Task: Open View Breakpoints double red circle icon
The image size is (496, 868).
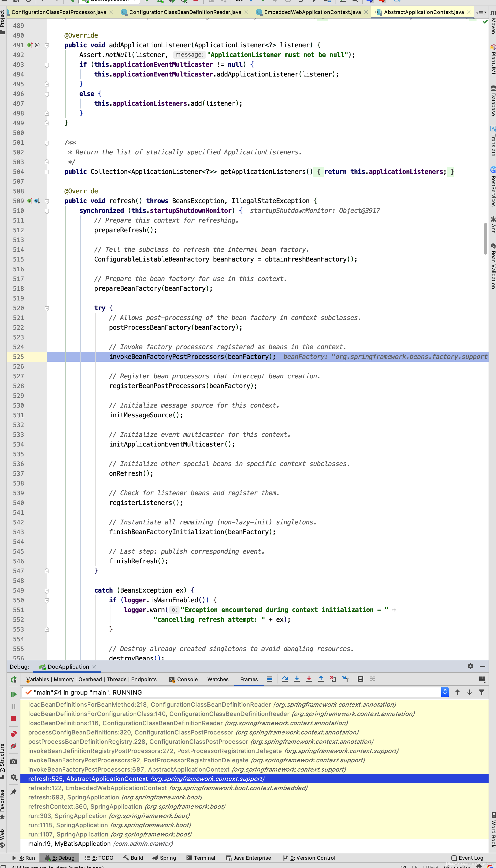Action: coord(14,734)
